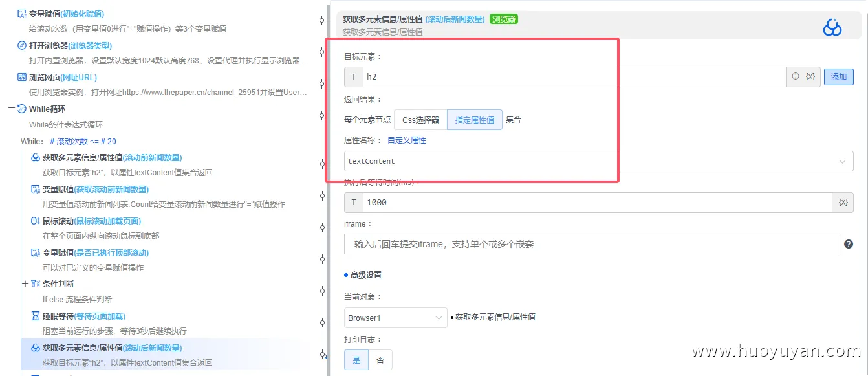
Task: Click the 添加 button
Action: tap(838, 76)
